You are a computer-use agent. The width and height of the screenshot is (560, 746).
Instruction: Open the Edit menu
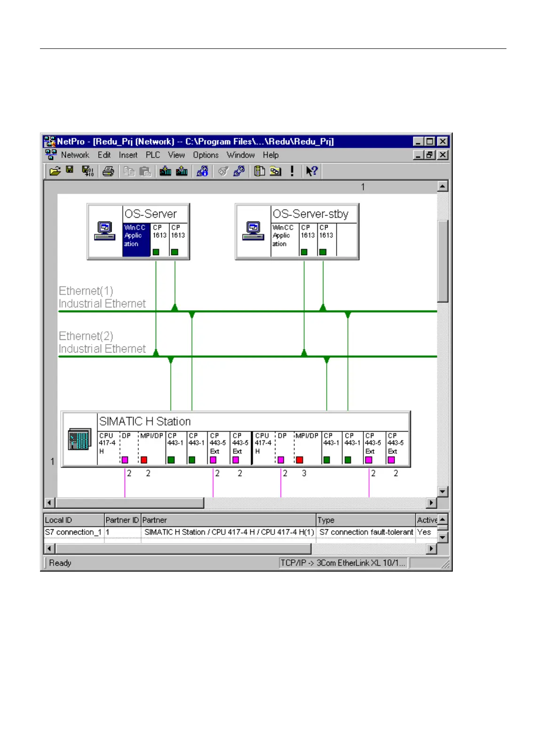[x=104, y=155]
